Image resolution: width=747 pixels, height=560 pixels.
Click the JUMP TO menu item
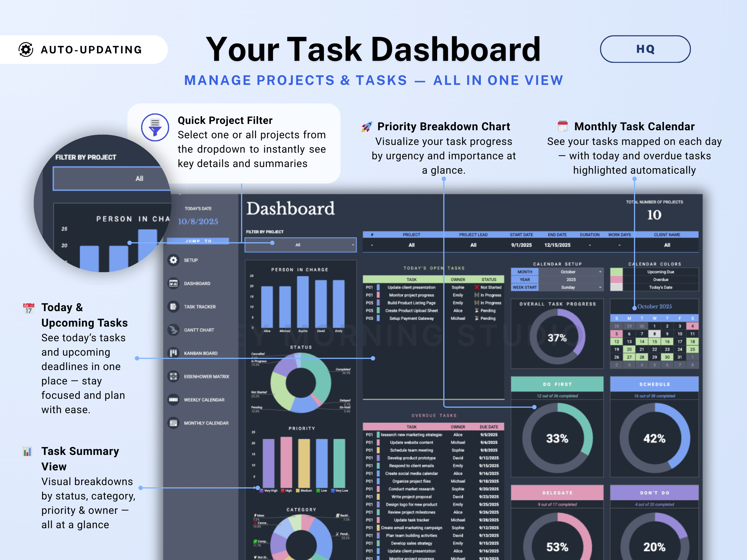[199, 241]
